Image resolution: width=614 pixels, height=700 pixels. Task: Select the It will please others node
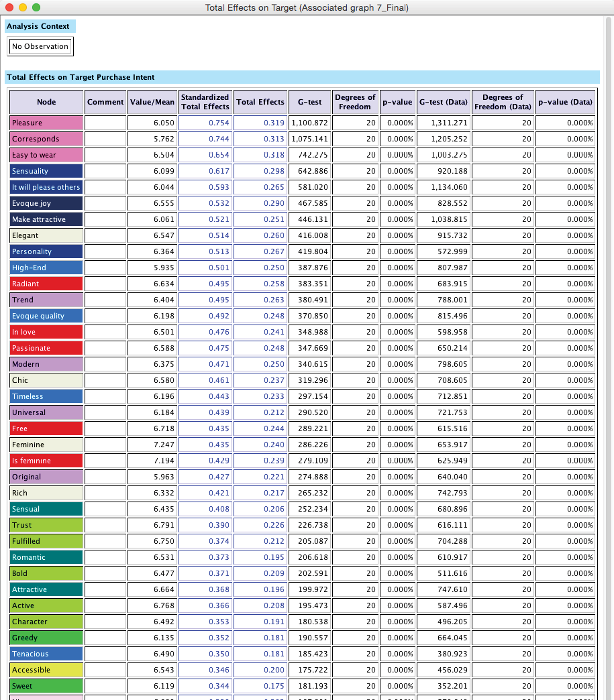[46, 187]
